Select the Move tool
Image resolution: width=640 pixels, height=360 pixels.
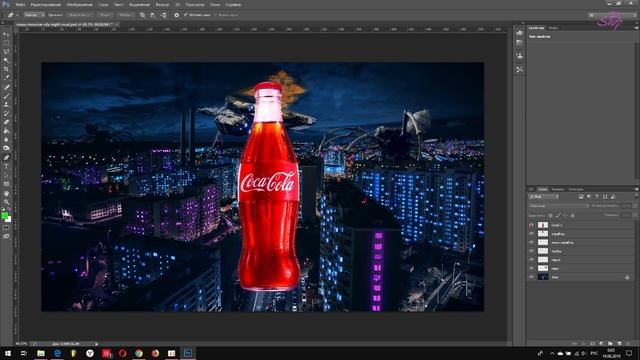(x=6, y=34)
